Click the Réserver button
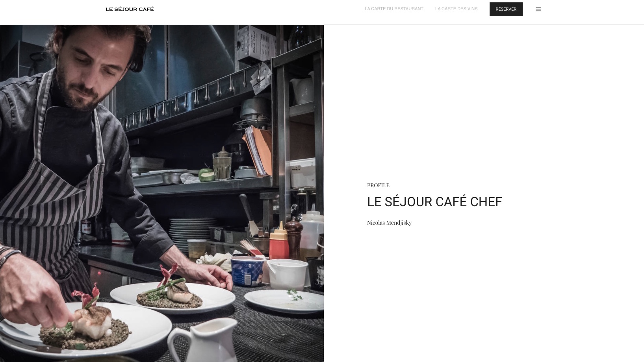 coord(506,9)
